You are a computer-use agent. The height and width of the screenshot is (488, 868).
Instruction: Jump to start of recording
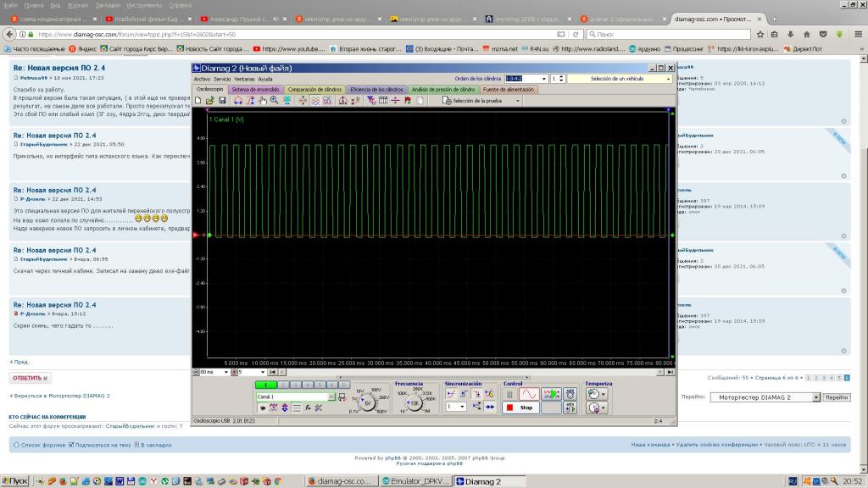[273, 373]
